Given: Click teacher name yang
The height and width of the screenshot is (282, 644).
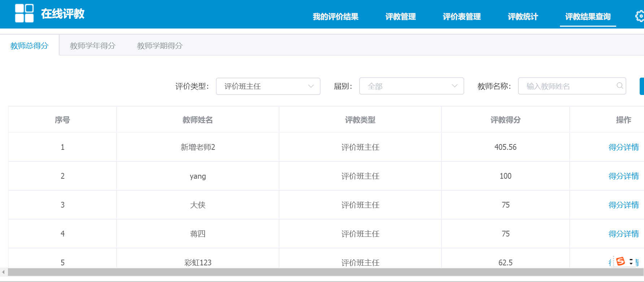Looking at the screenshot, I should tap(198, 176).
